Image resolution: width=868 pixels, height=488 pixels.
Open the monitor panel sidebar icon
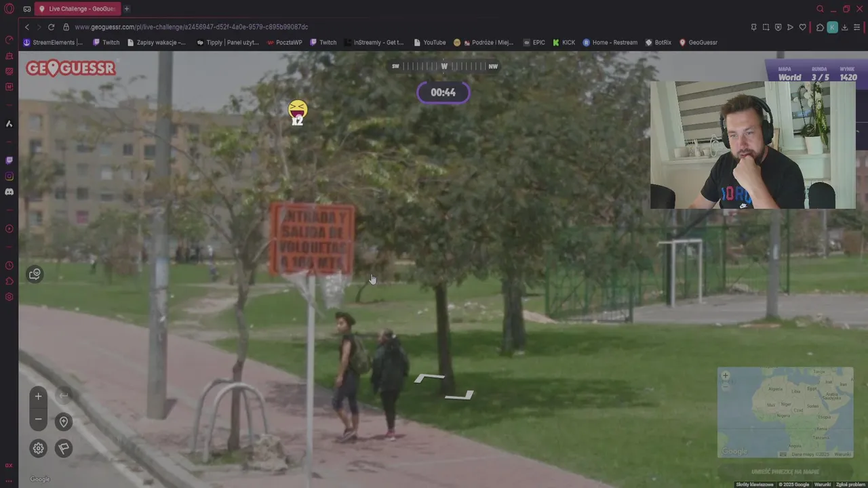(x=9, y=71)
